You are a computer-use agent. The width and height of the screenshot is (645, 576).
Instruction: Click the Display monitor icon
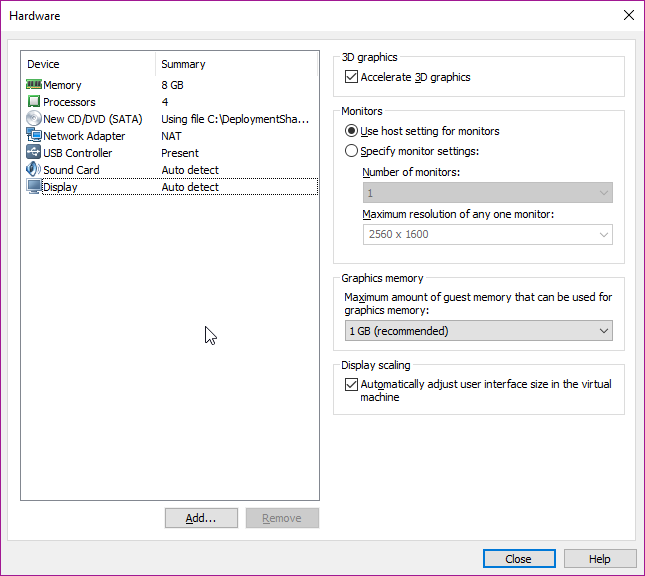[x=34, y=186]
